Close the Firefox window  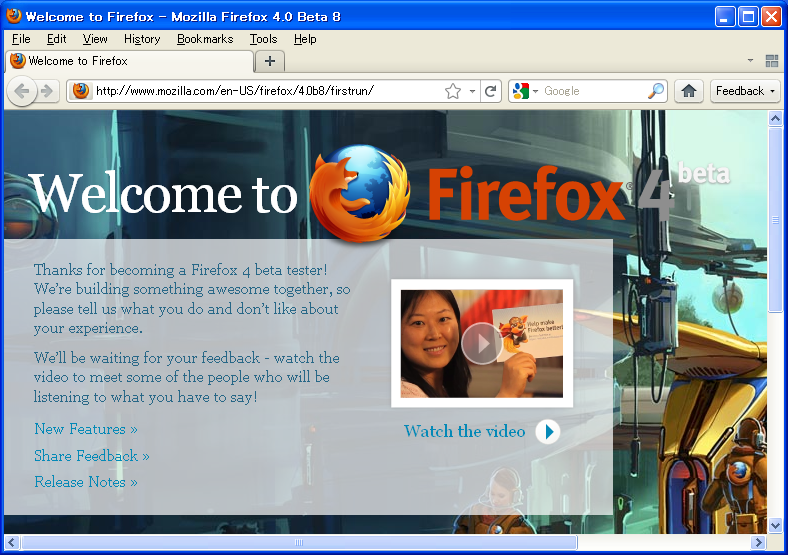click(x=771, y=17)
